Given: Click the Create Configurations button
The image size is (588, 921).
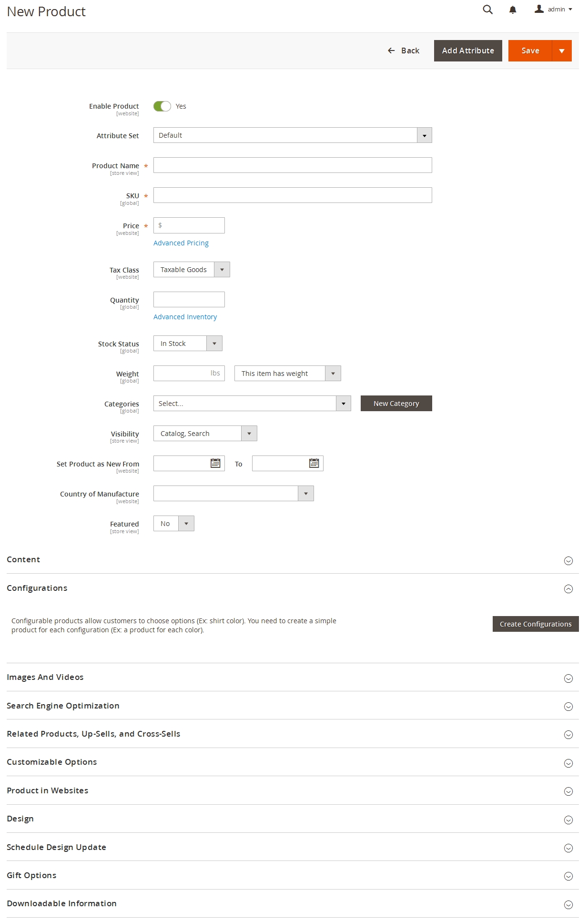Looking at the screenshot, I should point(535,624).
